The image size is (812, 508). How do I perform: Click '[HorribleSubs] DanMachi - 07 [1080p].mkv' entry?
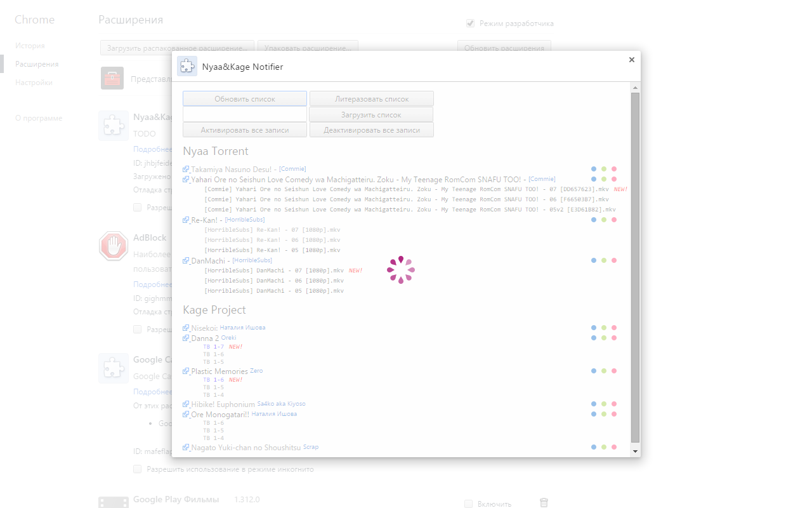274,271
